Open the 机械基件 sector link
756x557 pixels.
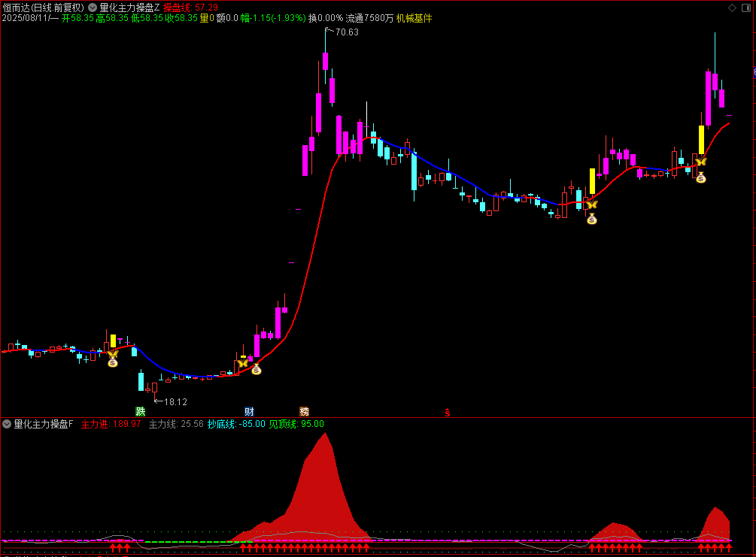414,18
